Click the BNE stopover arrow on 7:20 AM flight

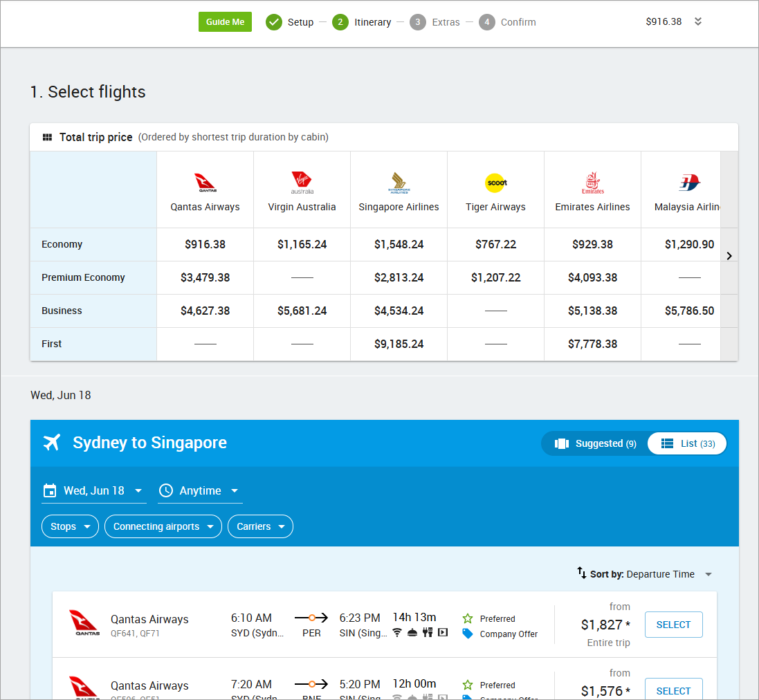coord(311,684)
